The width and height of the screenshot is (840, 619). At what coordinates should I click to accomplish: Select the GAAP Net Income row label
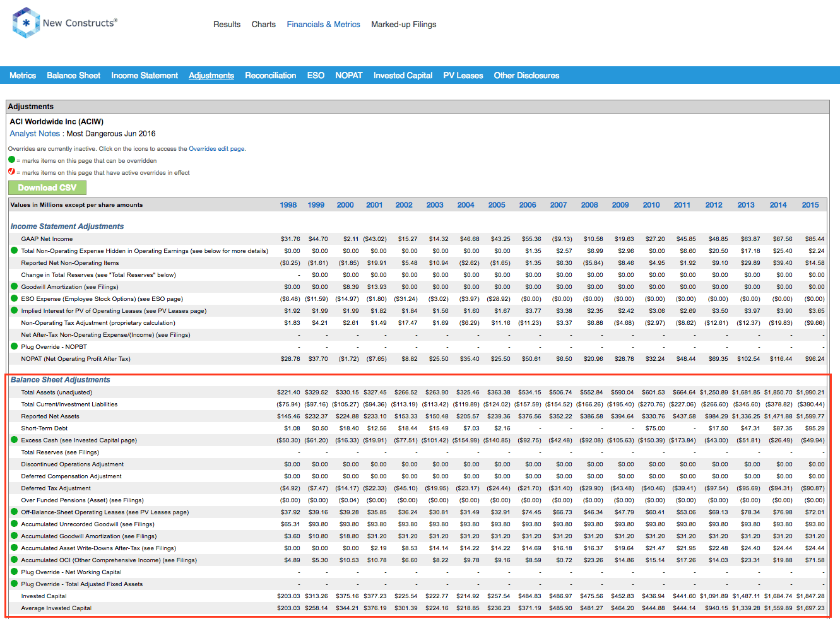coord(47,239)
